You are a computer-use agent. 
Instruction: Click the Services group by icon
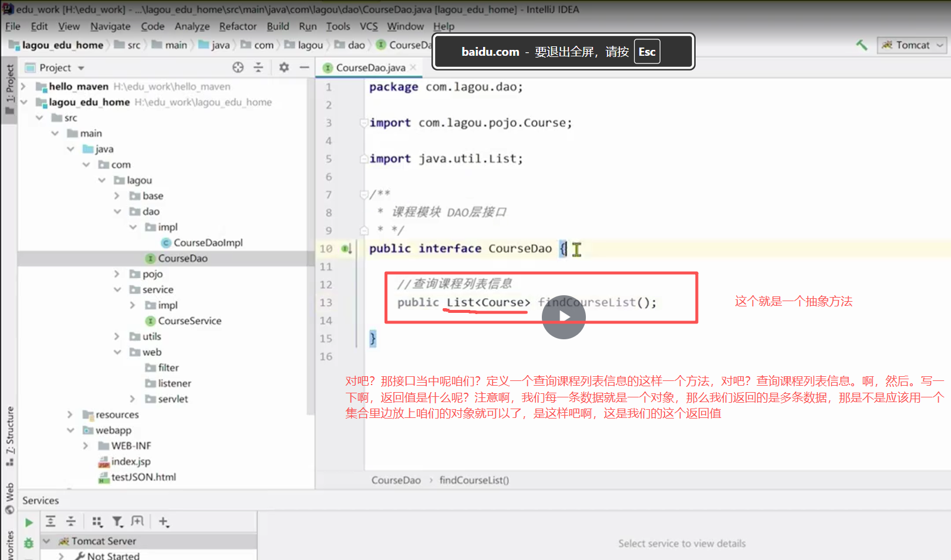click(x=97, y=521)
